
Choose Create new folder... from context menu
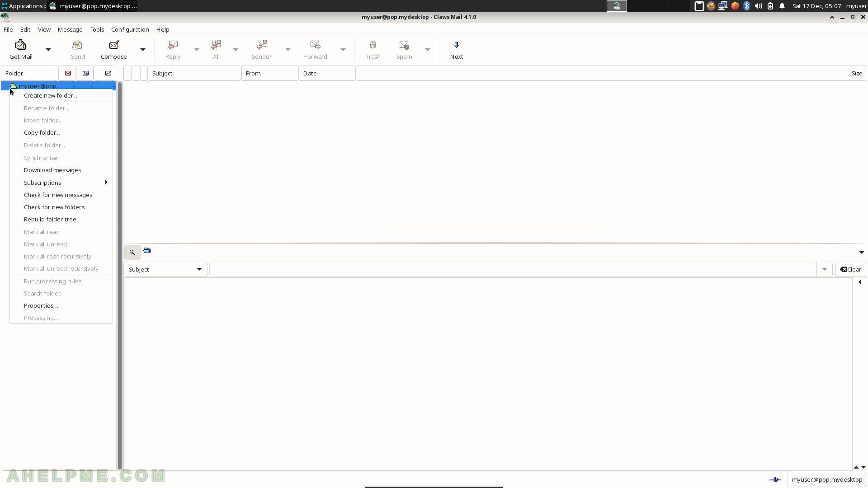coord(61,95)
